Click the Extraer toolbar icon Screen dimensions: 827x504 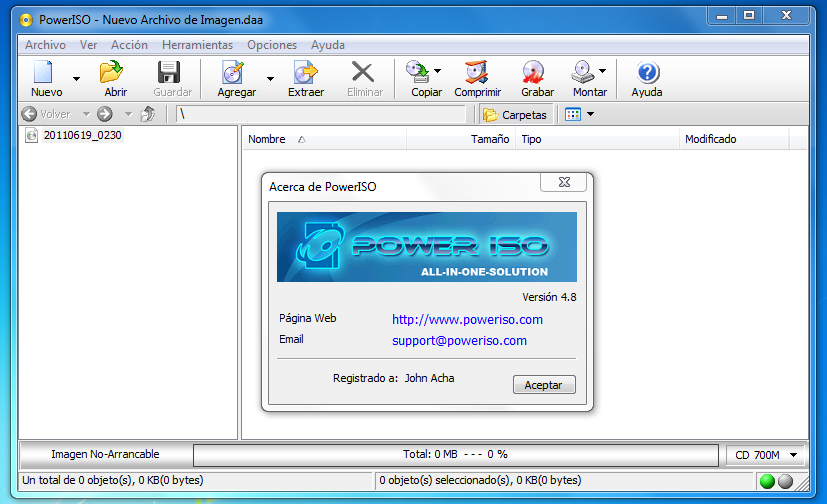[x=306, y=73]
